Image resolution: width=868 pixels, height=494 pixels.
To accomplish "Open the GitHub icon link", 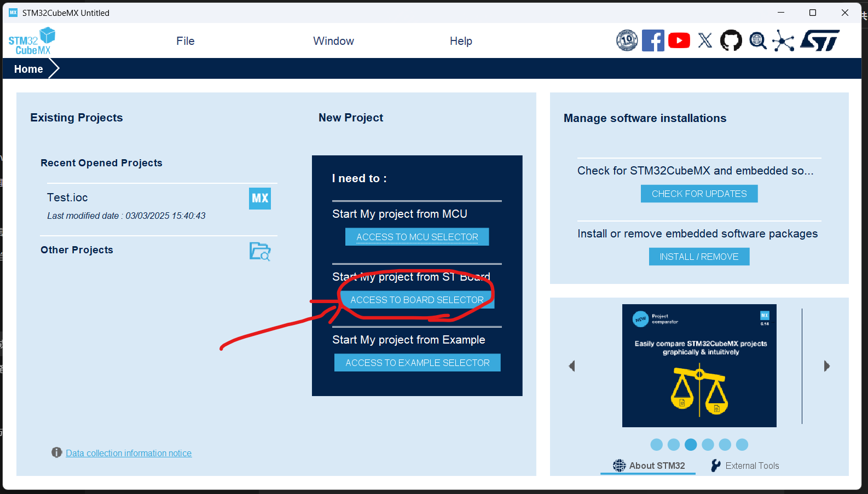I will click(x=731, y=40).
